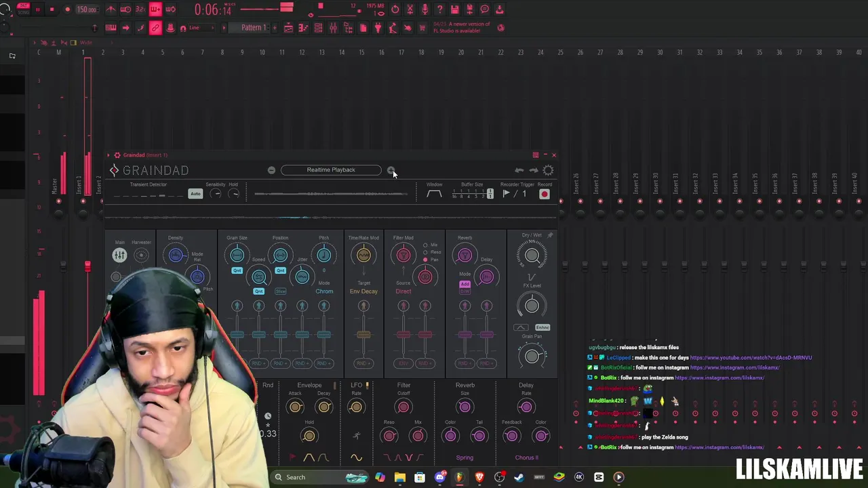Image resolution: width=868 pixels, height=488 pixels.
Task: Open Graindad settings gear
Action: (x=548, y=170)
